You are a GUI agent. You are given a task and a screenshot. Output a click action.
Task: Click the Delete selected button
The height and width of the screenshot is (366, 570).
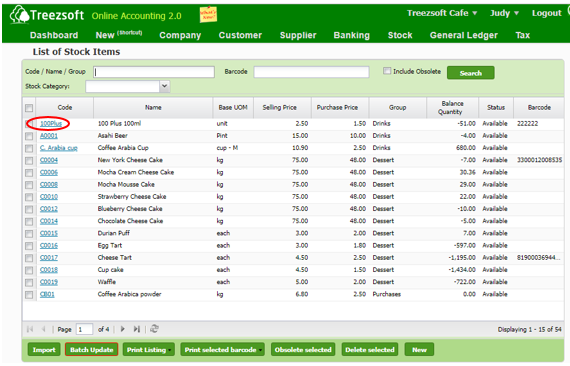click(x=370, y=350)
